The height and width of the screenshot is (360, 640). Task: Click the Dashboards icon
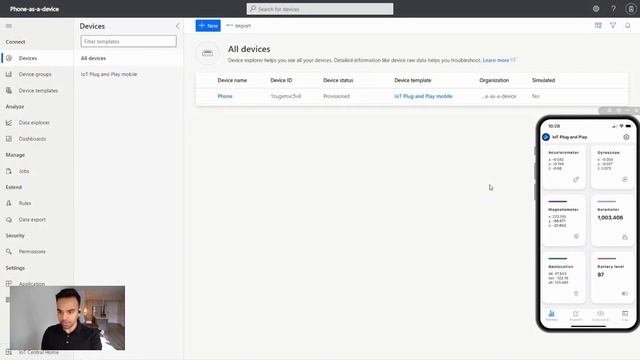click(x=9, y=139)
